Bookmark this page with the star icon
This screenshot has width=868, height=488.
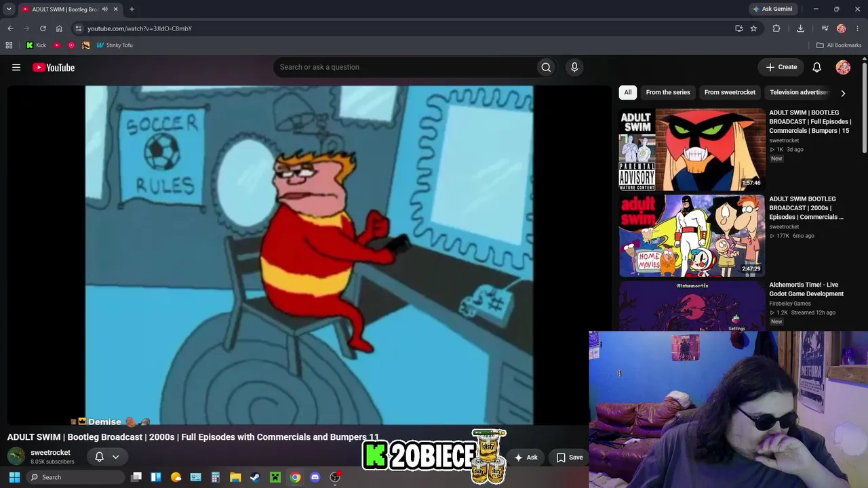pyautogui.click(x=753, y=28)
